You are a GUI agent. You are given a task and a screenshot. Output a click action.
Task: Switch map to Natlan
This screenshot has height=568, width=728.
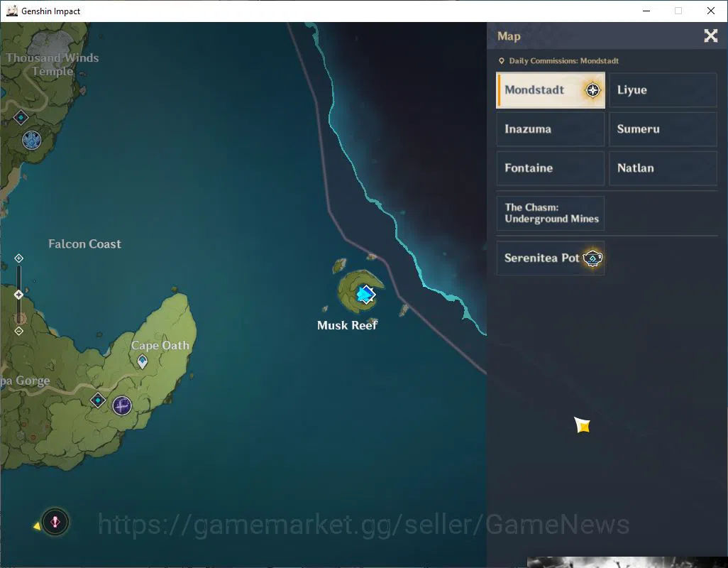coord(663,168)
